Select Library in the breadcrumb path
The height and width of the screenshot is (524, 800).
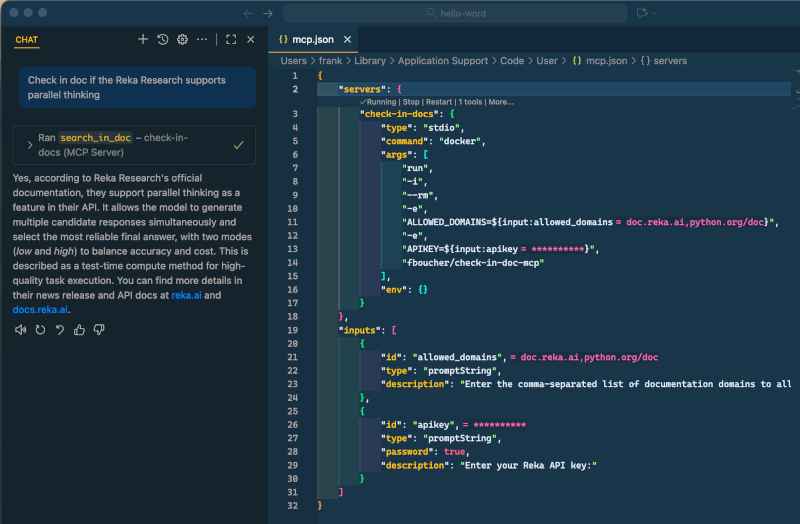click(370, 61)
